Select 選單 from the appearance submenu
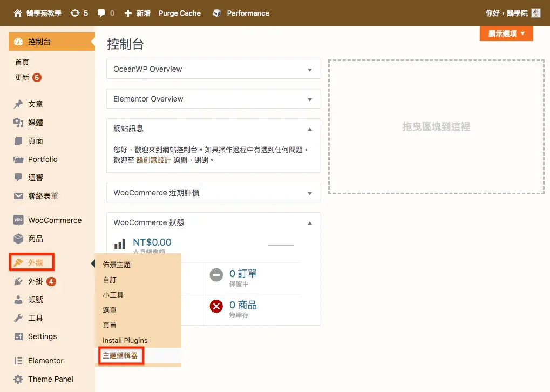 click(110, 310)
